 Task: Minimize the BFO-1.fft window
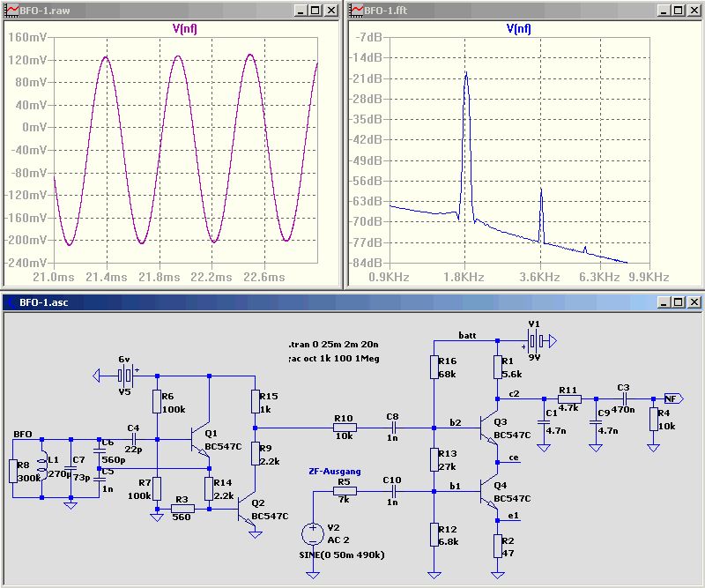[x=664, y=11]
